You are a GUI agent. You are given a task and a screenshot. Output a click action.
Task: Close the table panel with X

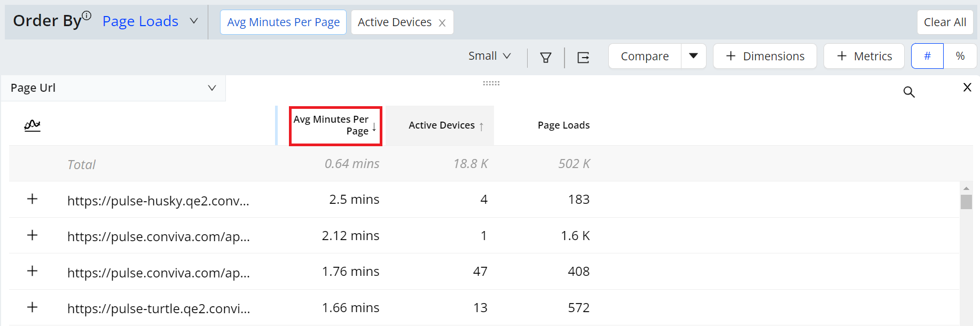click(x=967, y=88)
